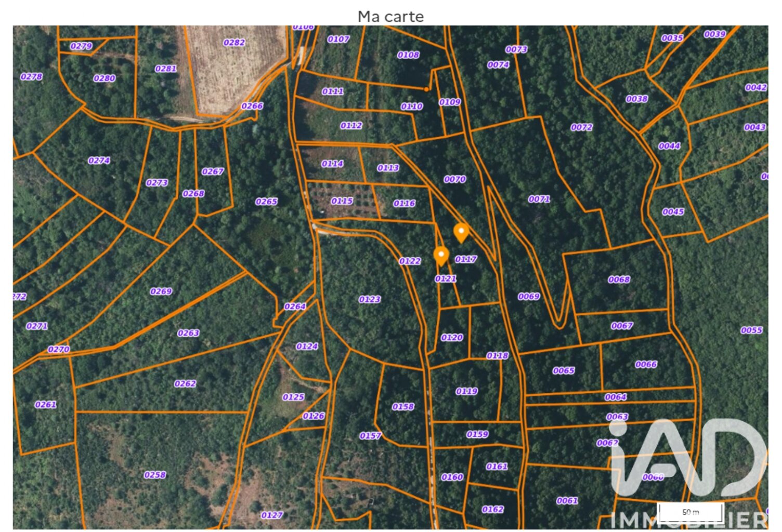This screenshot has height=532, width=782.
Task: Click parcel label 0258
Action: (x=155, y=475)
